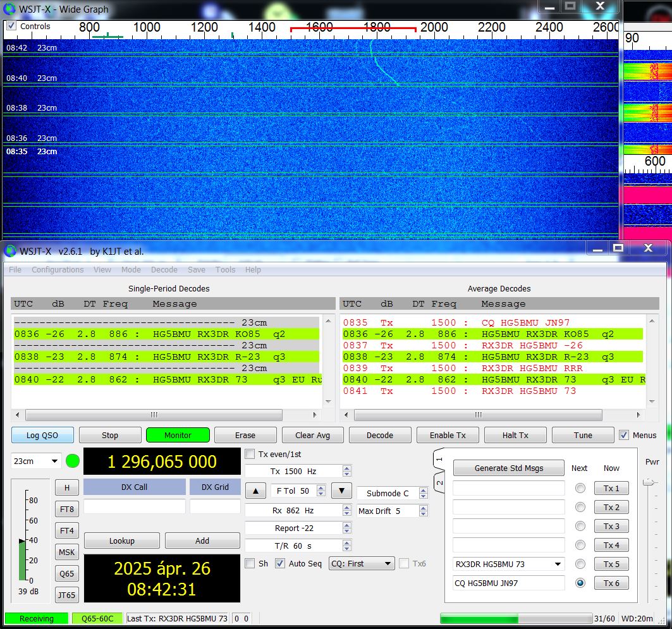
Task: Click the down arrow button beside F Tol
Action: [341, 491]
